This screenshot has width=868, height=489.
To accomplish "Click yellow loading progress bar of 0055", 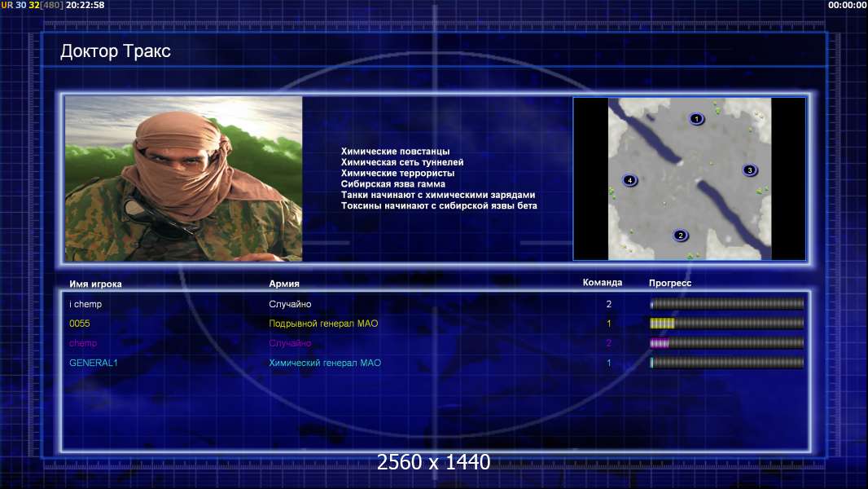I will 727,324.
